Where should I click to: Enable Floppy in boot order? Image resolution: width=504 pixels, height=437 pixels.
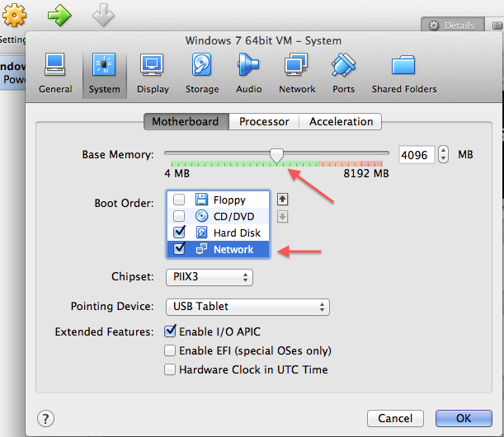tap(179, 200)
